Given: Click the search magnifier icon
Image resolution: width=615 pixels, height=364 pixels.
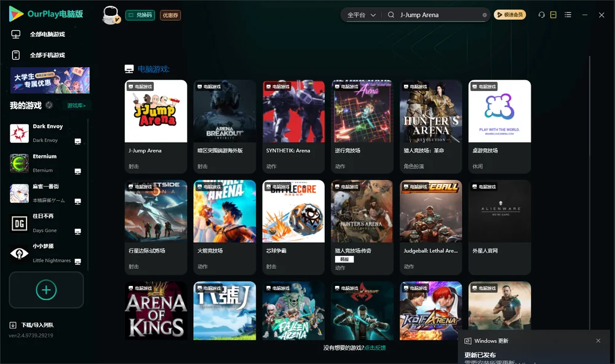Looking at the screenshot, I should (391, 15).
